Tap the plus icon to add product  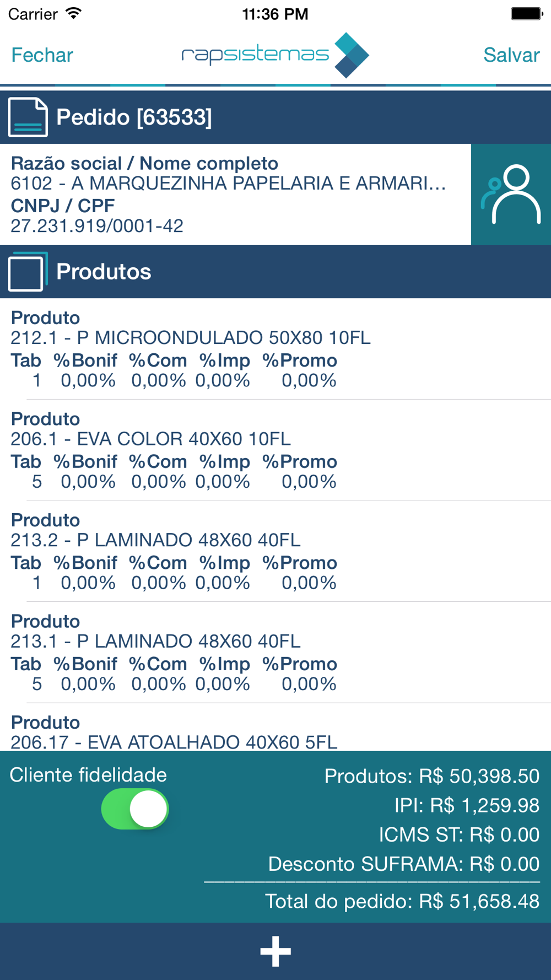[x=275, y=951]
